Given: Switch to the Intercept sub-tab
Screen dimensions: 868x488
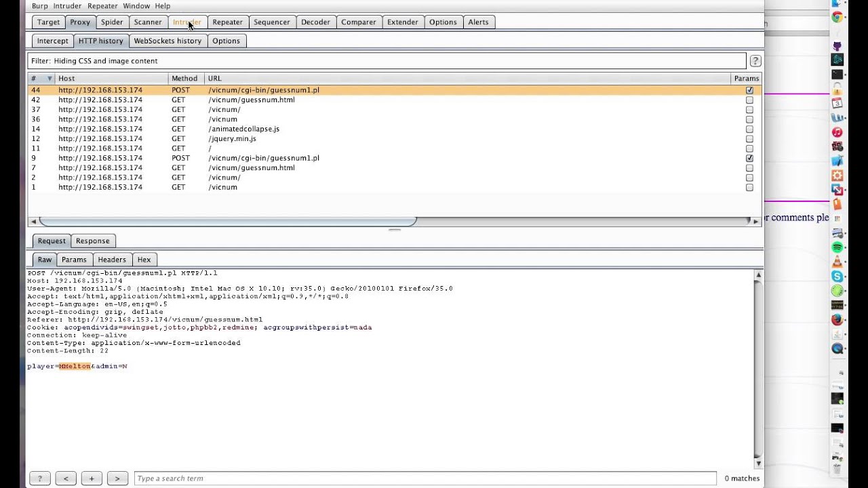Looking at the screenshot, I should point(53,41).
